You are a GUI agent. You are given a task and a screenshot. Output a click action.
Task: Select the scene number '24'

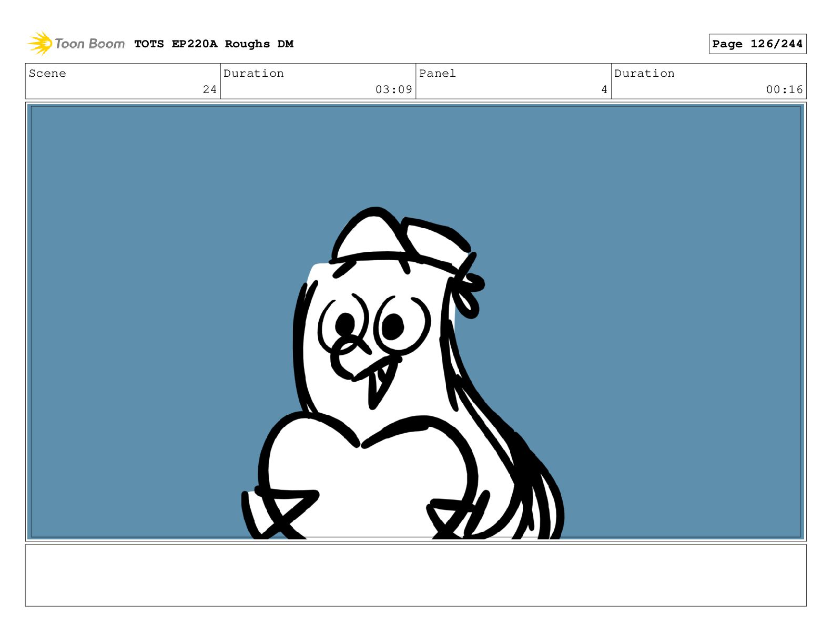(x=210, y=89)
